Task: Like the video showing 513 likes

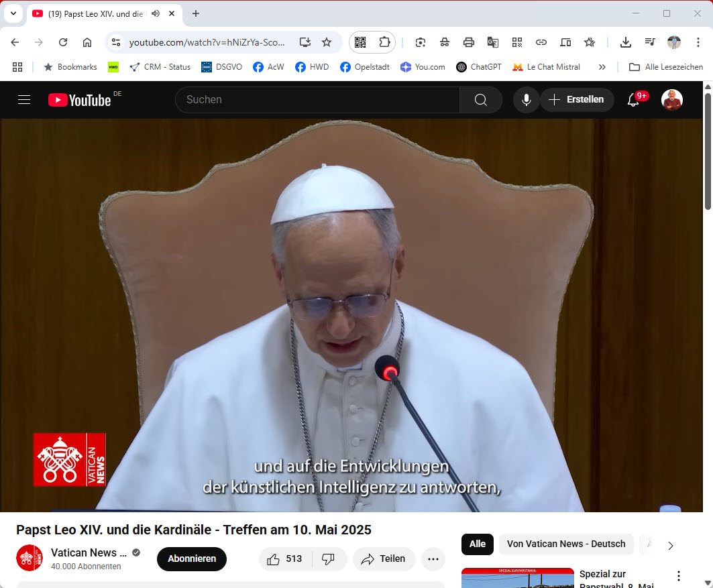Action: pos(285,558)
